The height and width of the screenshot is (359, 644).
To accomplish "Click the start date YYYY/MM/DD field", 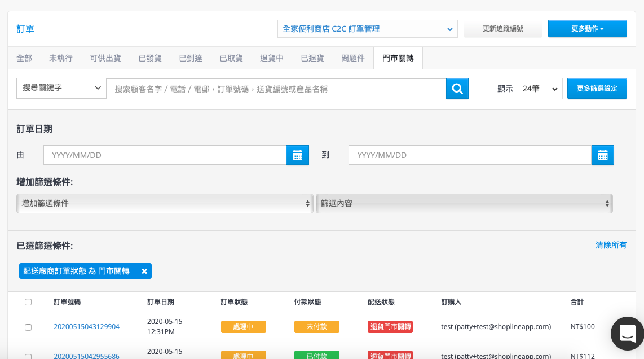I will tap(165, 155).
